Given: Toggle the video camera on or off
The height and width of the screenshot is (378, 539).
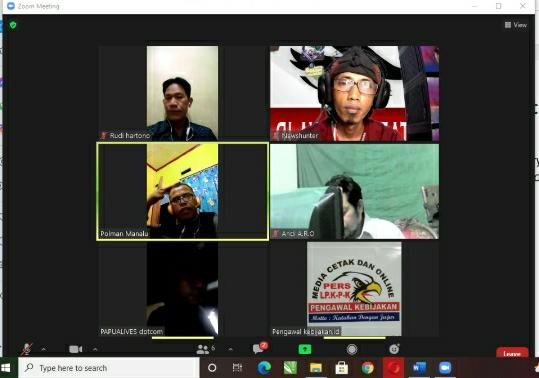Looking at the screenshot, I should [76, 349].
